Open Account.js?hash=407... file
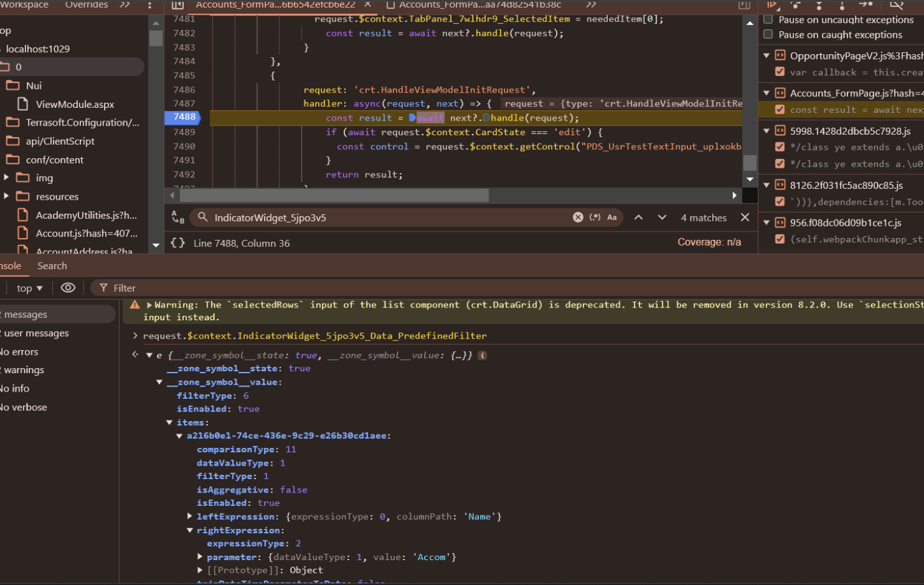924x585 pixels. tap(87, 233)
